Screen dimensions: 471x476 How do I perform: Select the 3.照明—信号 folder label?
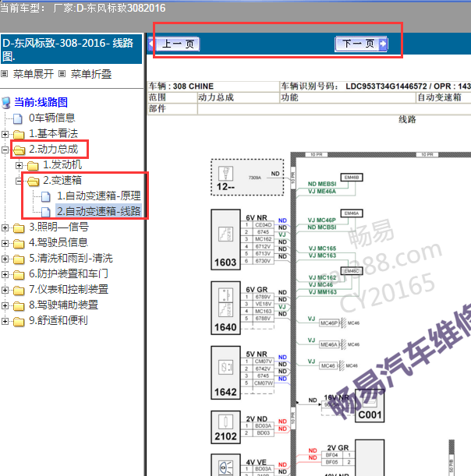[x=58, y=227]
